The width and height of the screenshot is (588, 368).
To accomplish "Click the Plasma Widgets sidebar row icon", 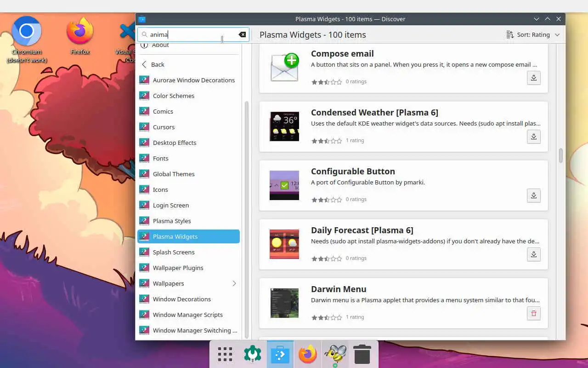I will pos(144,236).
